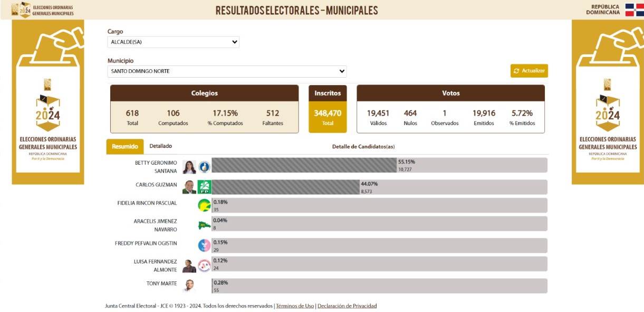Screen dimensions: 644x312
Task: Click Carlos Guzman's candidate photo
Action: tap(188, 186)
